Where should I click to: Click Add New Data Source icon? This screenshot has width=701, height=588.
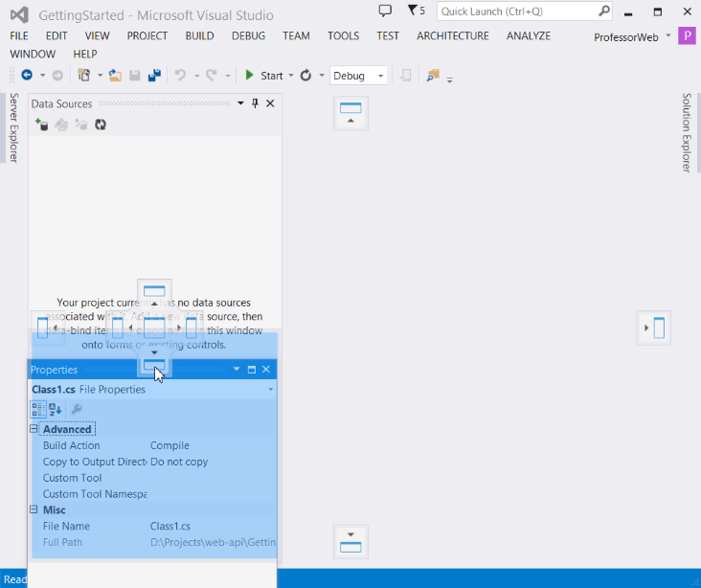[x=41, y=124]
